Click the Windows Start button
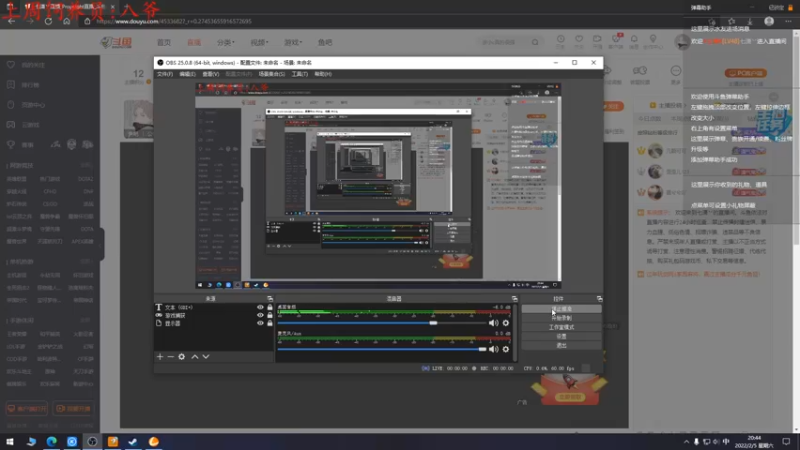Image resolution: width=800 pixels, height=450 pixels. (x=10, y=441)
